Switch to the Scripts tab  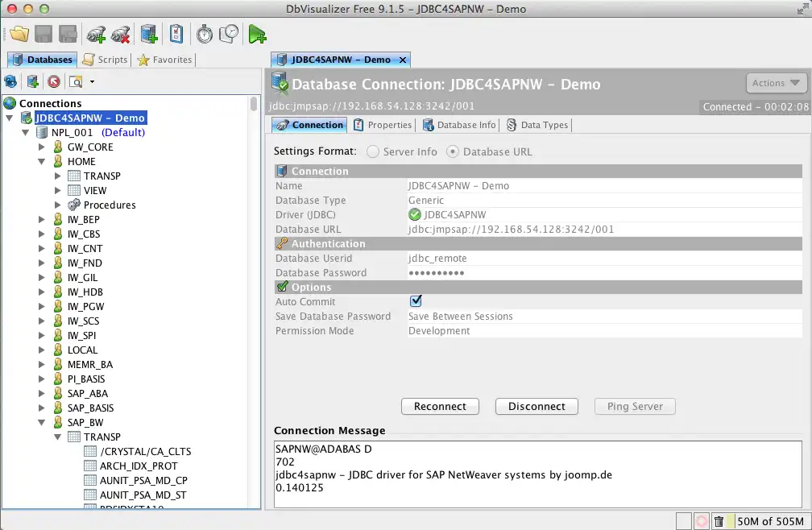pos(105,60)
